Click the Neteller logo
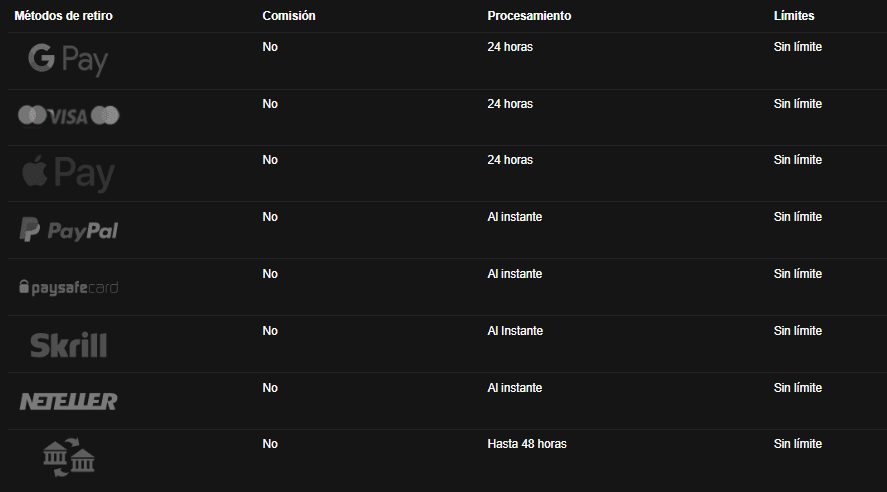 (68, 401)
